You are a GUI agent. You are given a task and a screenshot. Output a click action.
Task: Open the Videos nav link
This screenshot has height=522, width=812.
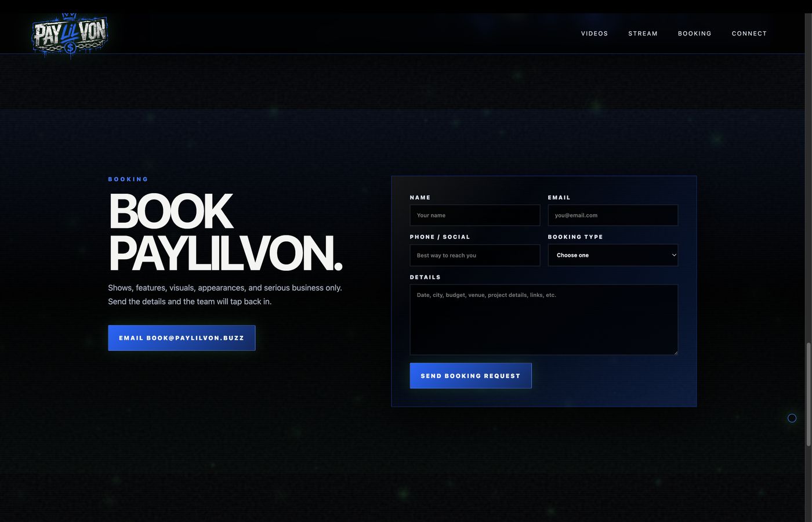pos(594,34)
